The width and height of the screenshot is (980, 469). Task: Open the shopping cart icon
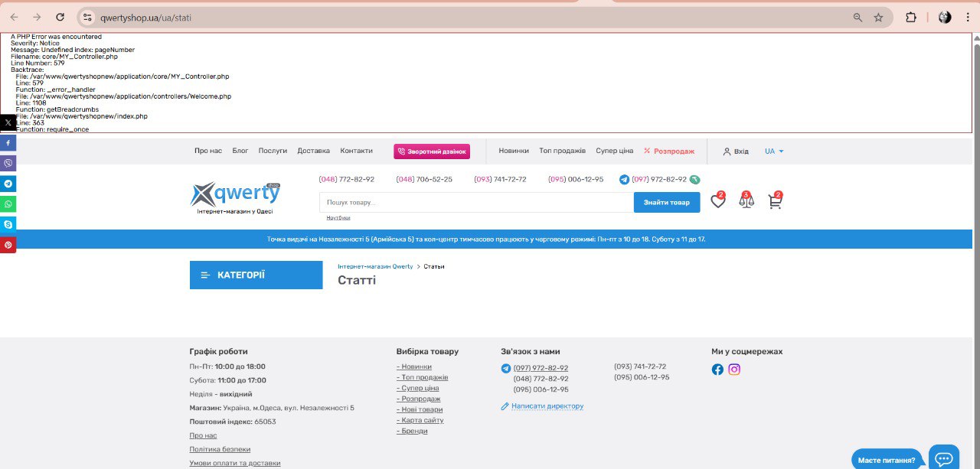point(775,201)
